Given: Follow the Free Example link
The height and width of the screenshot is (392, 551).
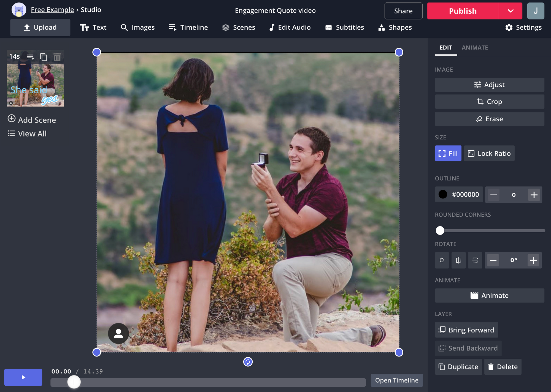Looking at the screenshot, I should 52,10.
